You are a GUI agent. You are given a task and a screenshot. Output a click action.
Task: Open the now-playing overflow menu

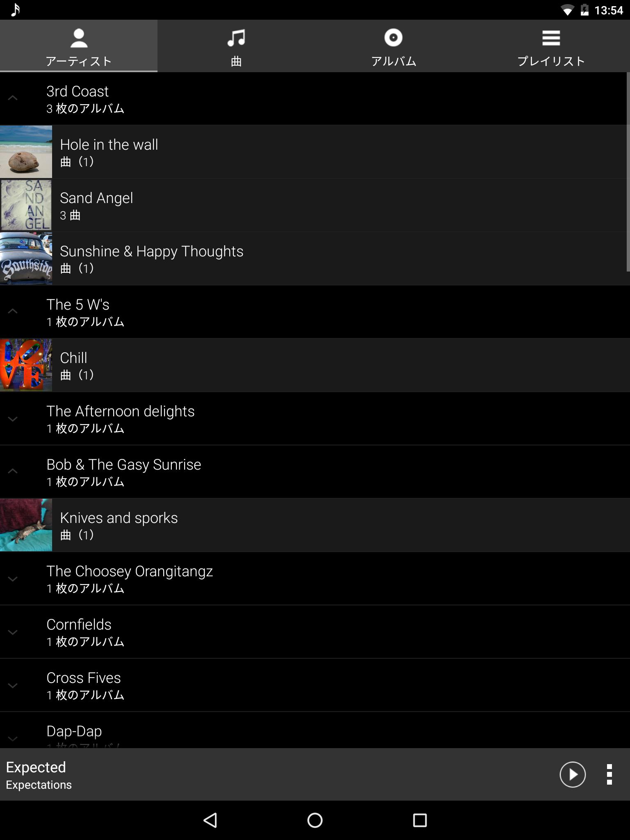point(609,774)
